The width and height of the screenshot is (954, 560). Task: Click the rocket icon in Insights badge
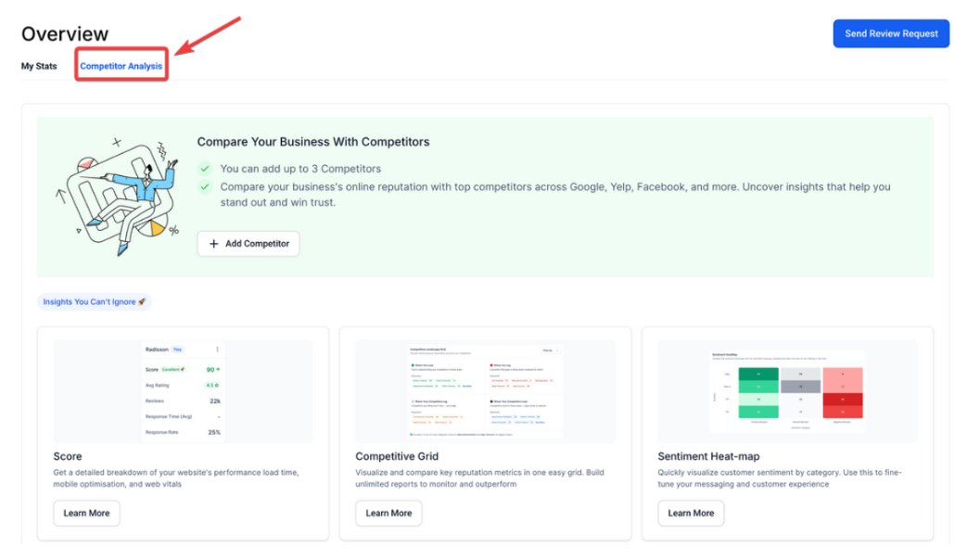(x=143, y=302)
